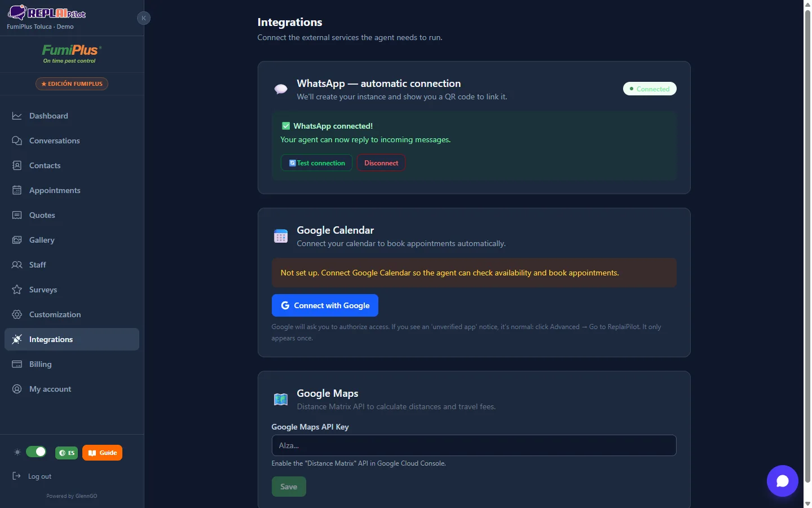Viewport: 812px width, 508px height.
Task: Open the chat support bubble
Action: 782,481
